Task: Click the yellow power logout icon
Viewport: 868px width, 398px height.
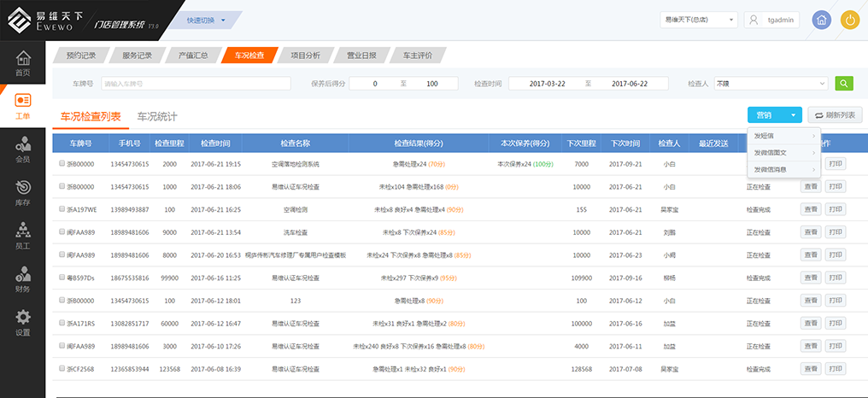Action: click(849, 20)
